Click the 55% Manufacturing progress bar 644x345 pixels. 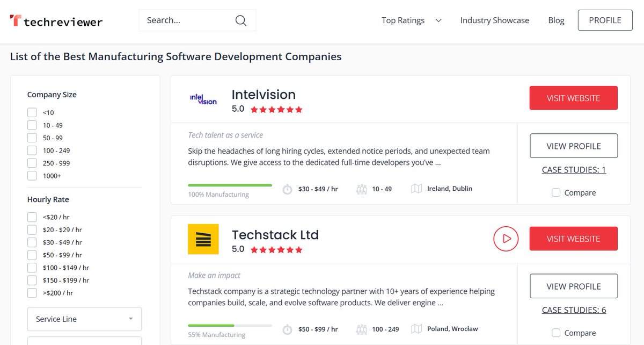coord(230,325)
